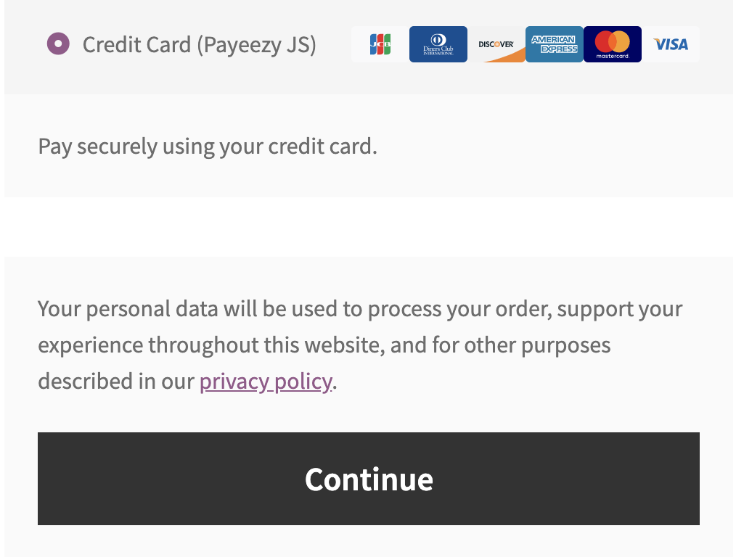
Task: Click the JCB card icon
Action: click(x=380, y=44)
